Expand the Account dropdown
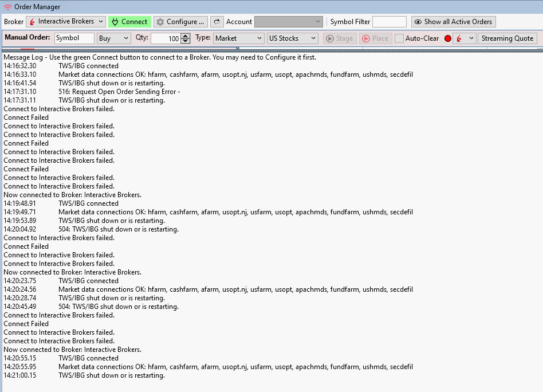The width and height of the screenshot is (543, 392). [x=289, y=22]
